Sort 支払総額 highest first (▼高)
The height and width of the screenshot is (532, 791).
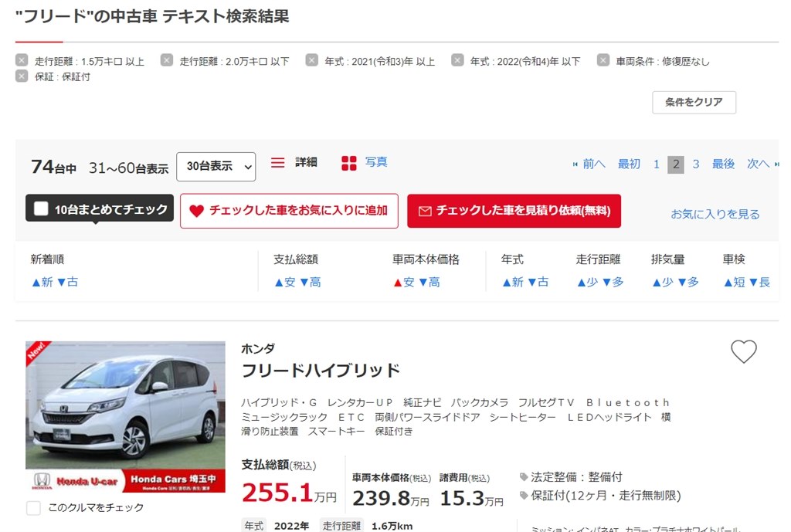[311, 283]
